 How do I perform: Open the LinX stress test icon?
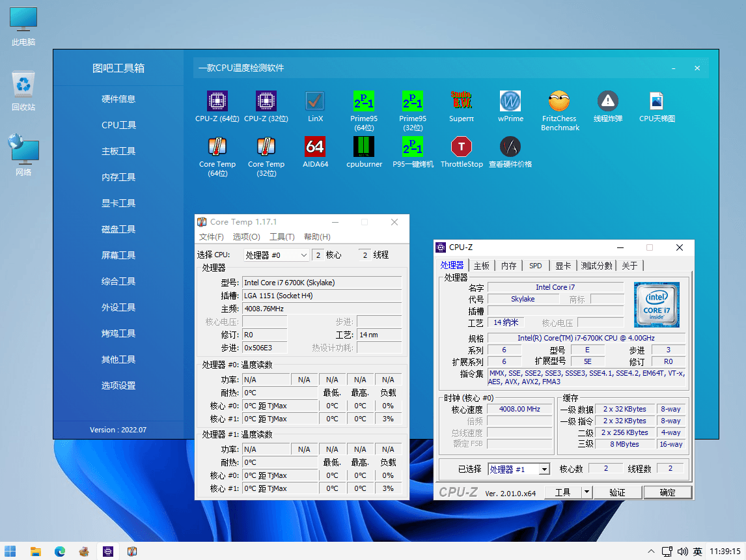click(315, 101)
